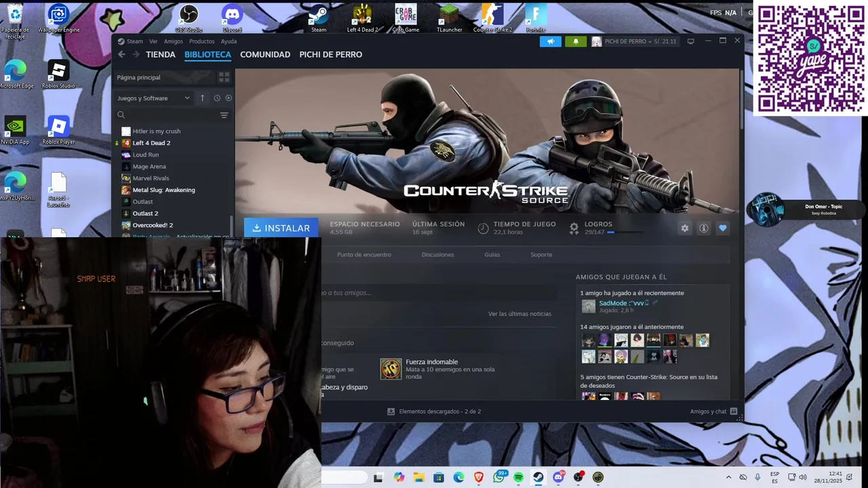Go forward using Steam's forward arrow
This screenshot has width=868, height=488.
click(x=136, y=55)
